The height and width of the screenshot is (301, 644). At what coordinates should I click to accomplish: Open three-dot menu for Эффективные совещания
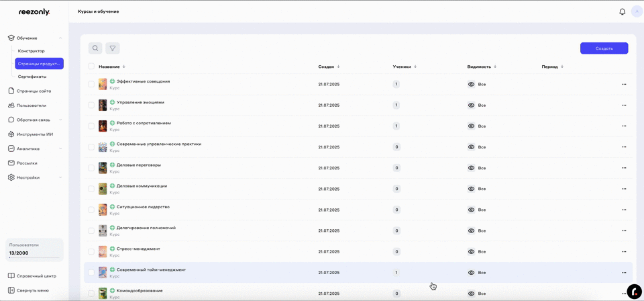pyautogui.click(x=624, y=84)
